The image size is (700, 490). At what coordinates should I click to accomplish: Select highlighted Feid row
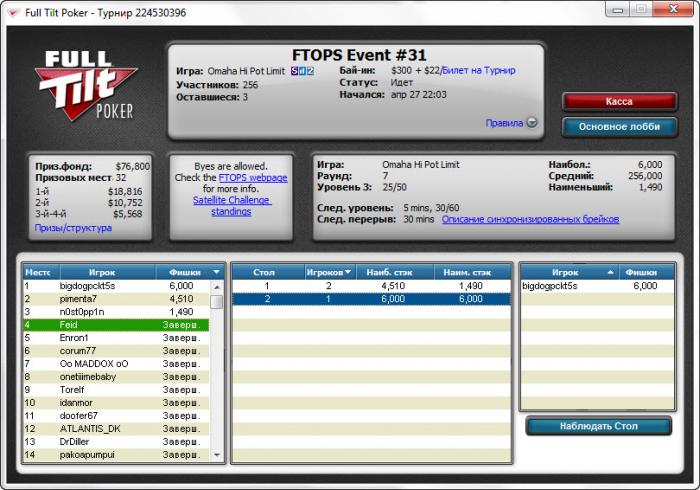click(116, 325)
